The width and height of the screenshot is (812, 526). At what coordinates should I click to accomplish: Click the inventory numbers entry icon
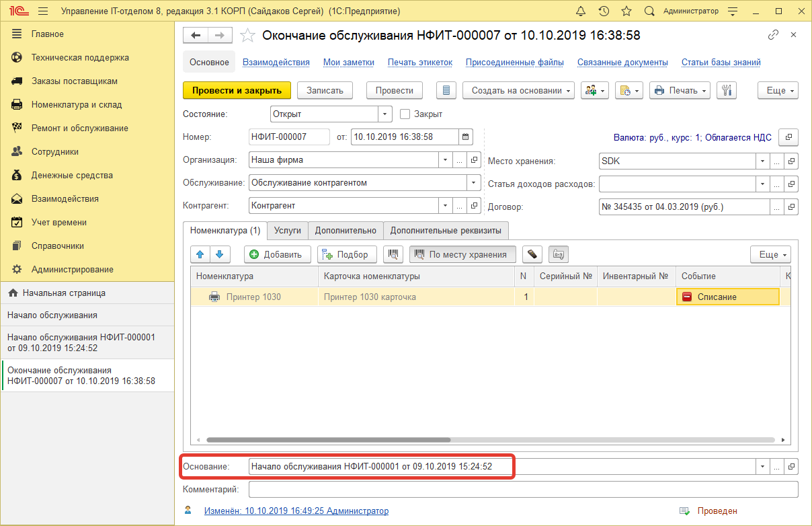pyautogui.click(x=558, y=254)
